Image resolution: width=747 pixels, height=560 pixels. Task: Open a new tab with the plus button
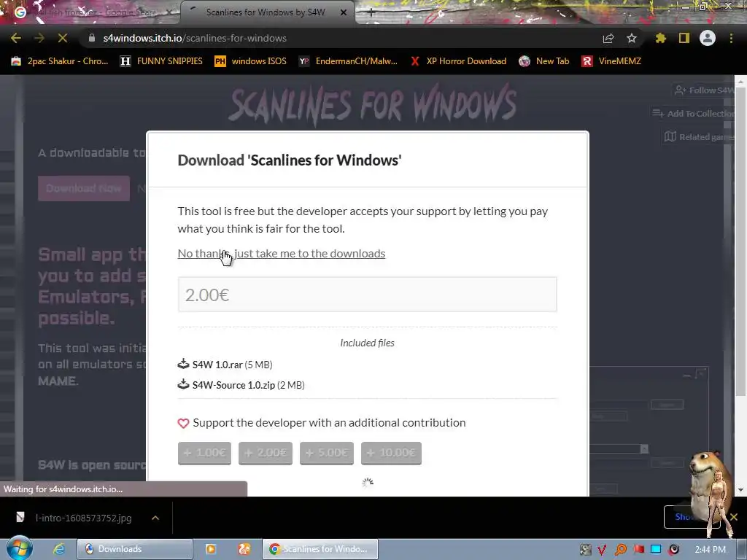click(x=371, y=12)
